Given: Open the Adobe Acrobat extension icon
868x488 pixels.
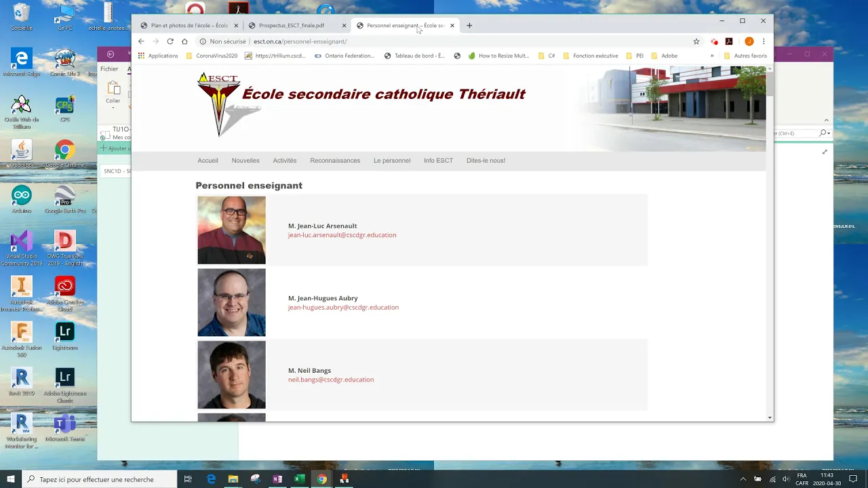Looking at the screenshot, I should (729, 41).
